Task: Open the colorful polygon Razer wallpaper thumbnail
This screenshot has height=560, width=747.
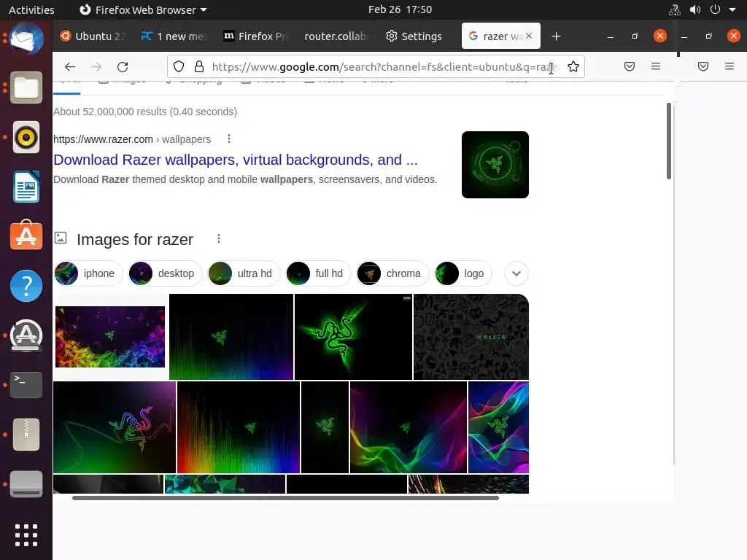Action: (x=110, y=337)
